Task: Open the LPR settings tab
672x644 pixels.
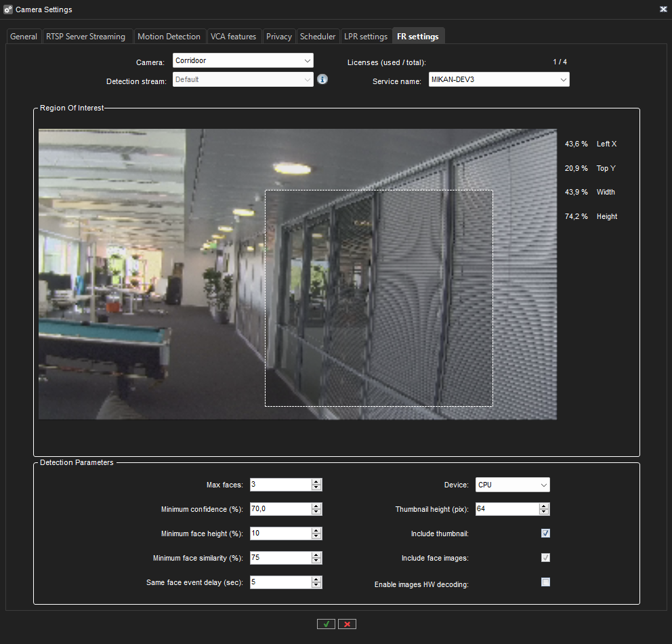Action: tap(366, 37)
